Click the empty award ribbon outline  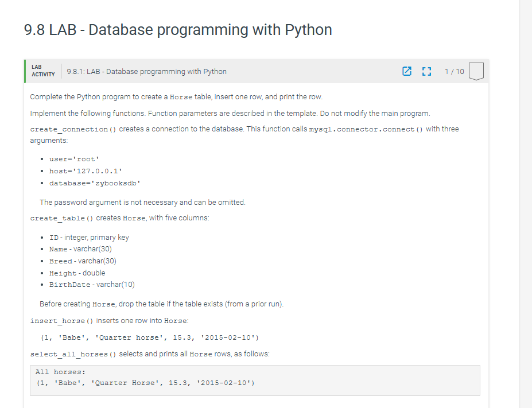click(476, 71)
